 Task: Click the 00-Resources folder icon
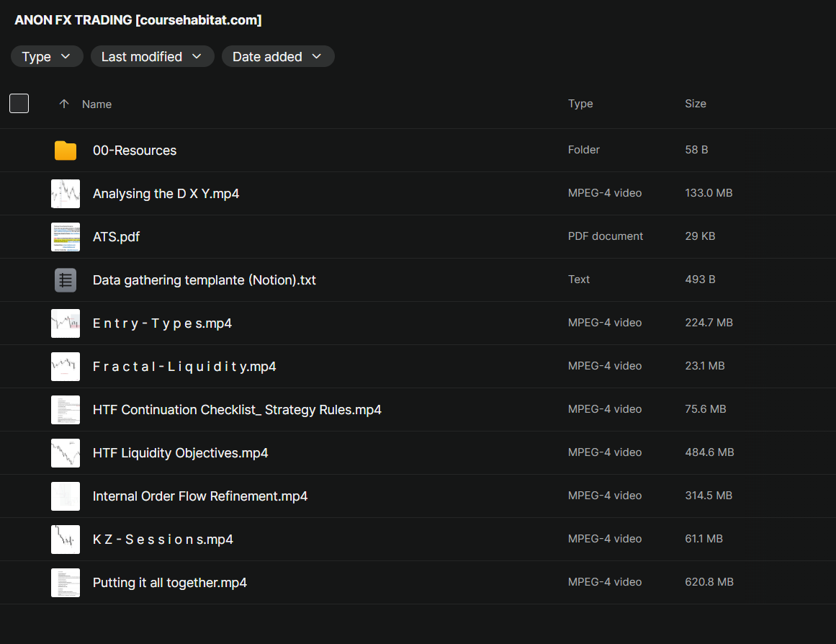point(66,151)
